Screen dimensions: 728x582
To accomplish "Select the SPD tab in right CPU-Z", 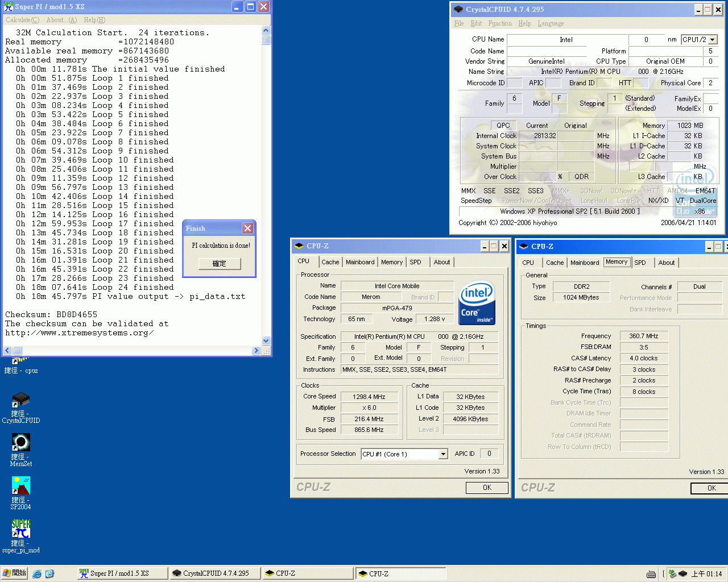I will coord(640,263).
